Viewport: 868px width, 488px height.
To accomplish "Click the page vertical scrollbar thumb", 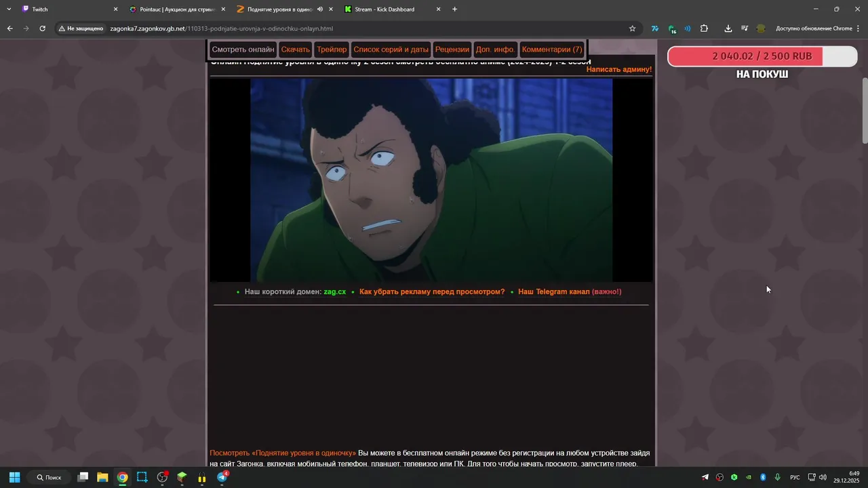I will click(x=865, y=110).
